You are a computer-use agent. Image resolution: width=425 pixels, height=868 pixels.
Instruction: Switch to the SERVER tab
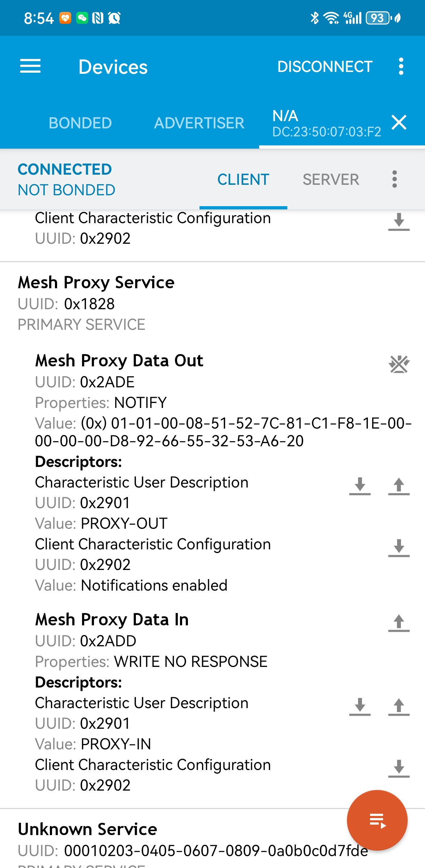(x=331, y=179)
